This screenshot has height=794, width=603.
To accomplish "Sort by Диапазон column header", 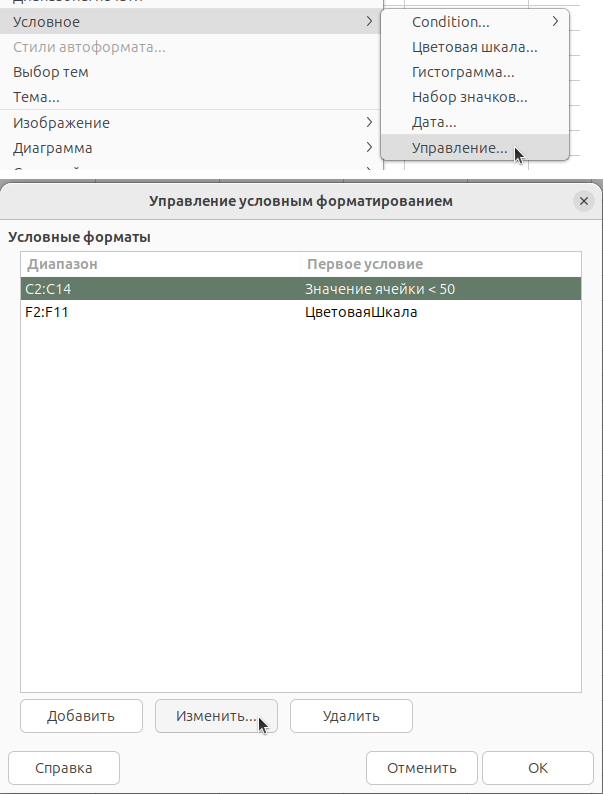I will click(x=160, y=264).
